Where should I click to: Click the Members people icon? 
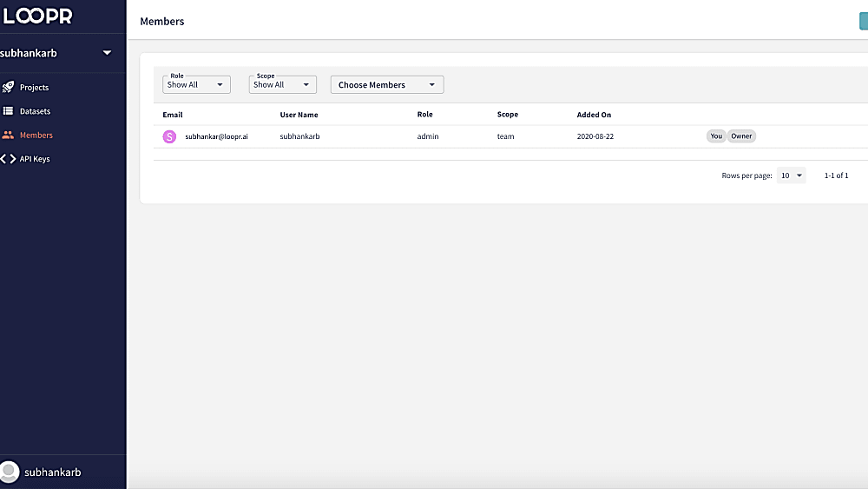[8, 135]
